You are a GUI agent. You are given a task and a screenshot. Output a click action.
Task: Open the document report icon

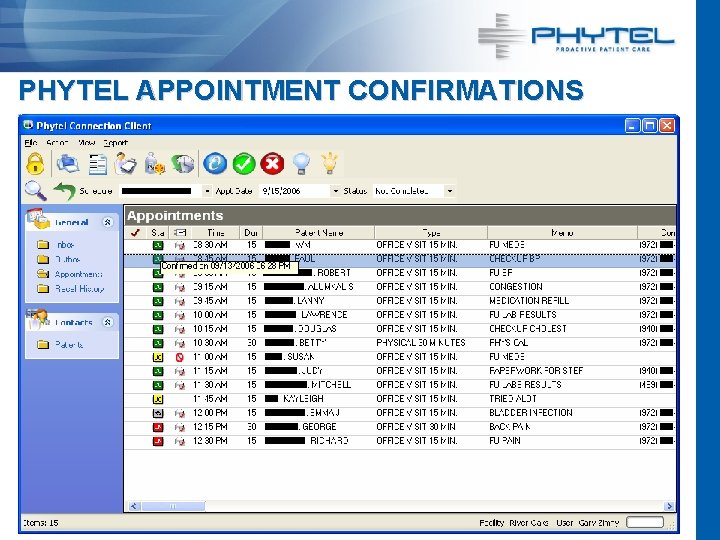coord(97,164)
